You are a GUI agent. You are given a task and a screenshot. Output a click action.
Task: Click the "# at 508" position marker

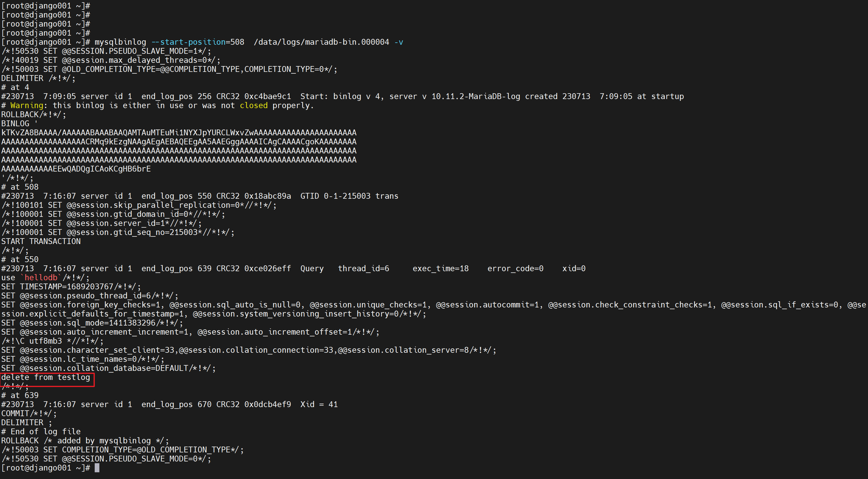click(x=20, y=187)
